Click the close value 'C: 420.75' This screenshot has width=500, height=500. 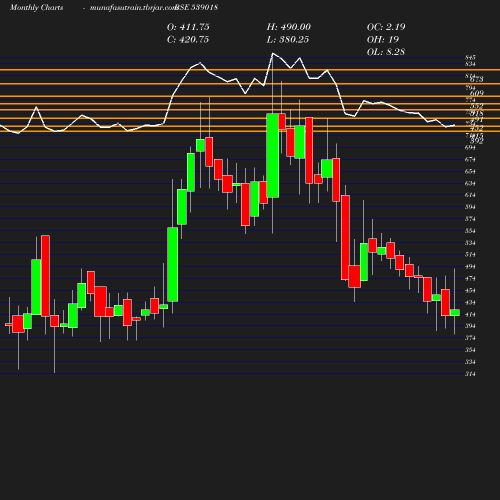point(188,40)
